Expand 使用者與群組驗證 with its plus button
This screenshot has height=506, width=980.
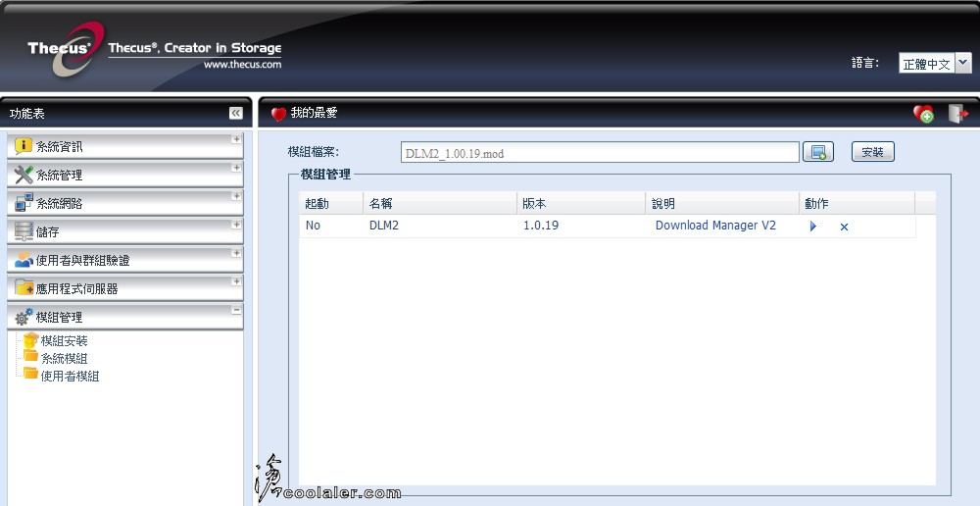[236, 253]
